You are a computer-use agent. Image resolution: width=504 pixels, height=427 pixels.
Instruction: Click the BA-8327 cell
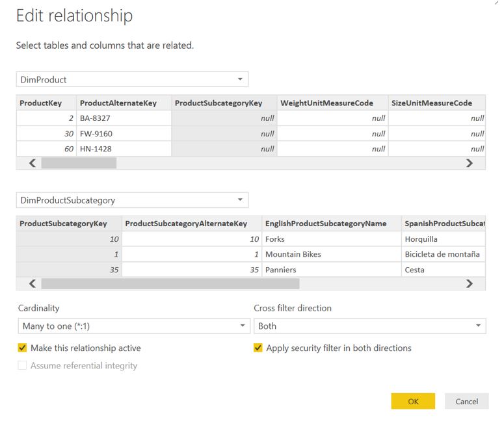point(124,118)
